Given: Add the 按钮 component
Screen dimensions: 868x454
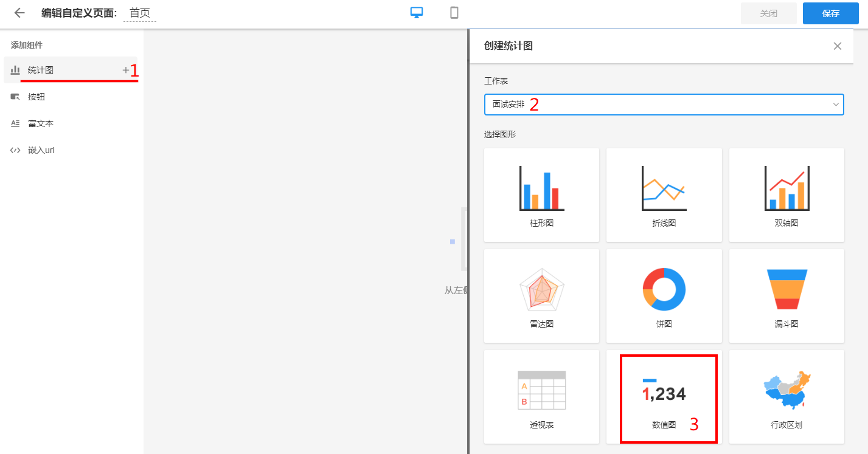Looking at the screenshot, I should point(71,97).
